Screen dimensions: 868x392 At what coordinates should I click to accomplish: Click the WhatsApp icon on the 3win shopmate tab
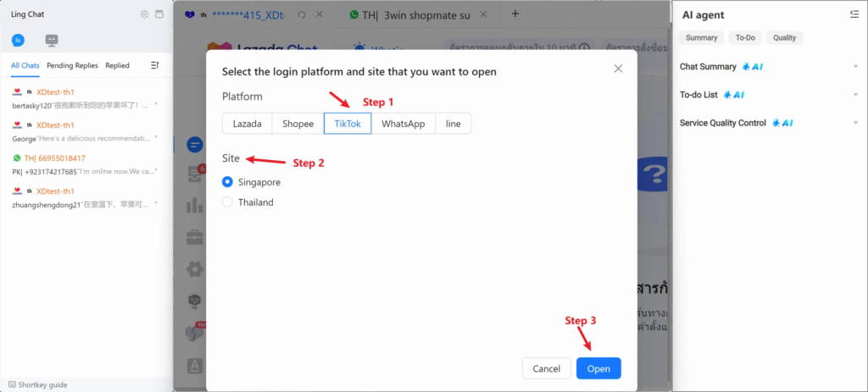coord(354,15)
